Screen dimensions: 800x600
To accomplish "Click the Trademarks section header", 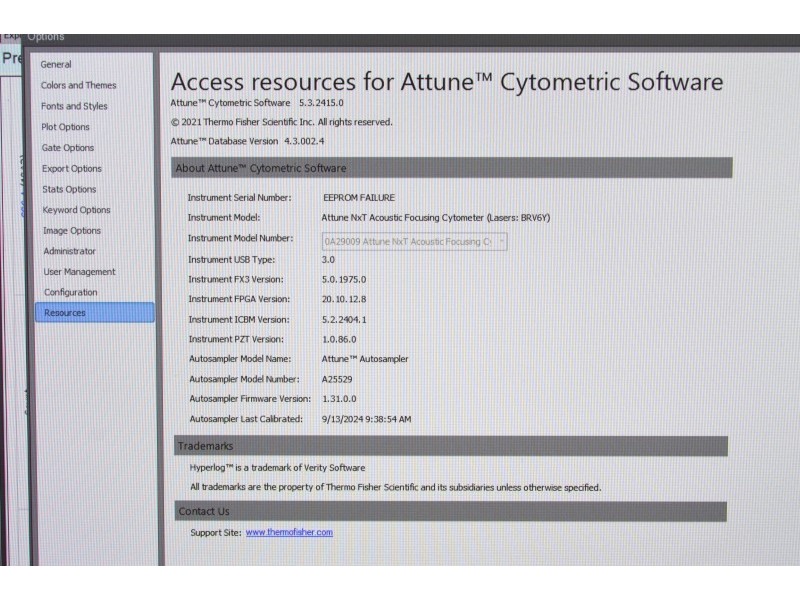I will tap(451, 446).
